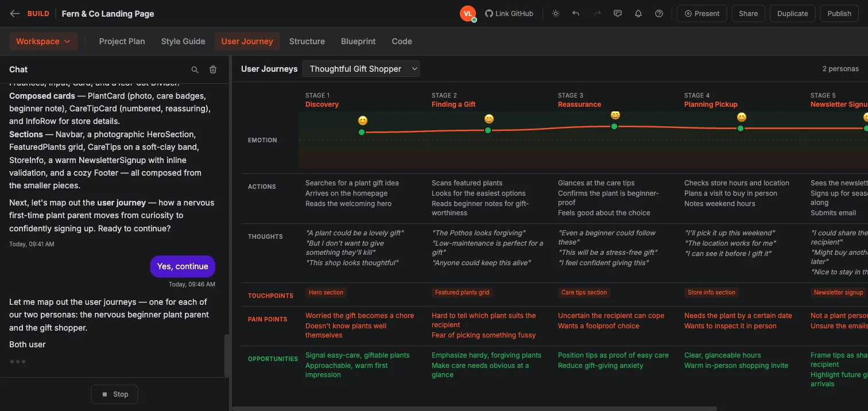
Task: Click 'Searches for a plant gift idea'
Action: 352,183
